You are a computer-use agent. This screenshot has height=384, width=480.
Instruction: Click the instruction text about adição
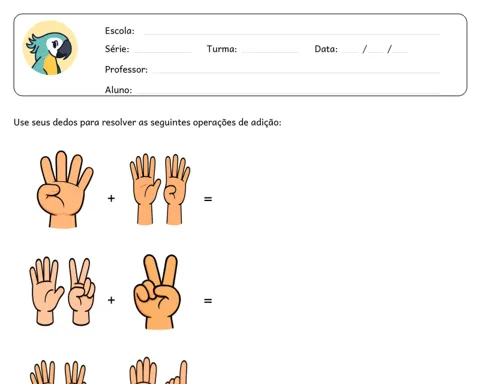point(147,123)
